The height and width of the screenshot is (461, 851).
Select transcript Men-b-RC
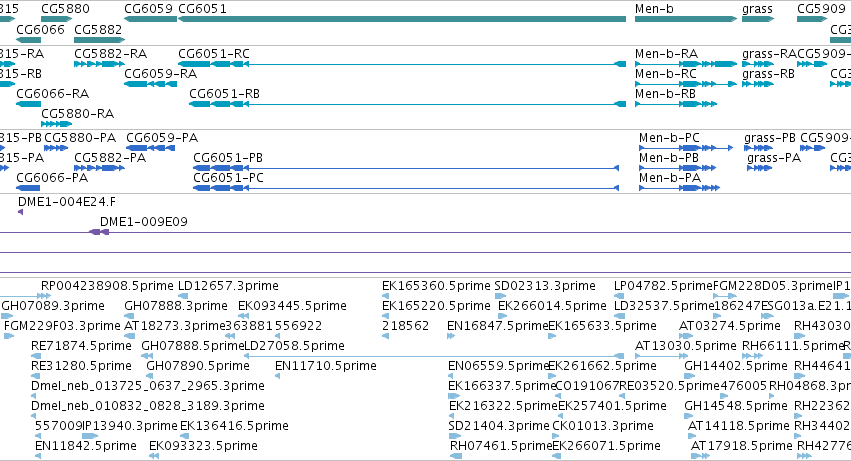pyautogui.click(x=666, y=74)
